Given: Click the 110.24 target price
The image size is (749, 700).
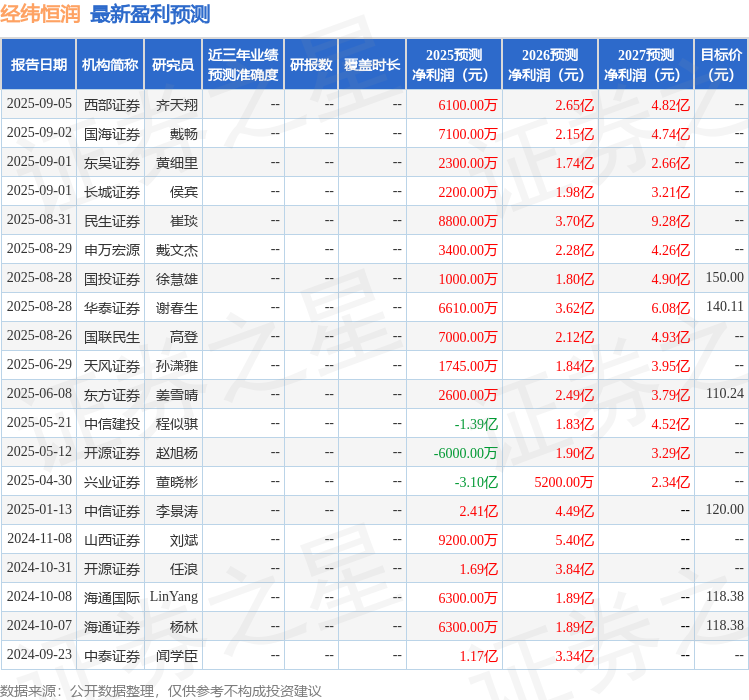Looking at the screenshot, I should point(725,393).
